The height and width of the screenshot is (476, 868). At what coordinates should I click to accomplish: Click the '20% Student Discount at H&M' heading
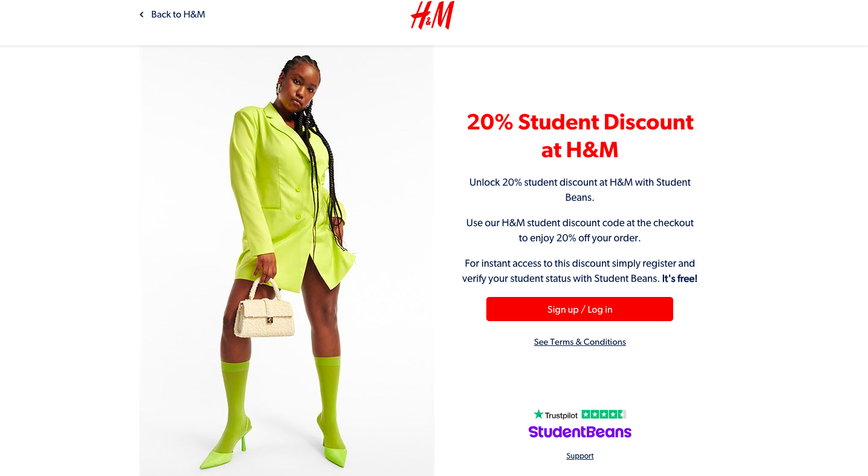(x=579, y=135)
